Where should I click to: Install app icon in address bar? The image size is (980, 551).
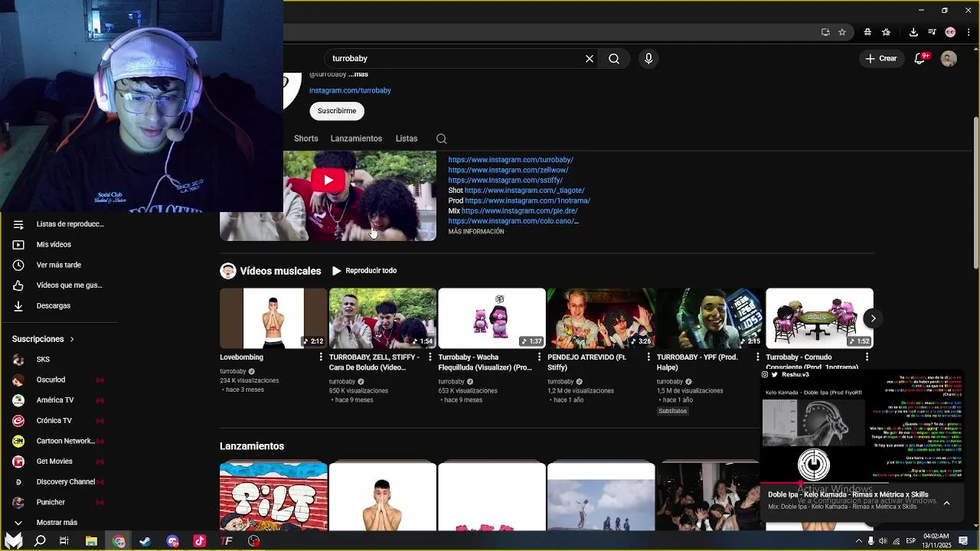coord(825,32)
